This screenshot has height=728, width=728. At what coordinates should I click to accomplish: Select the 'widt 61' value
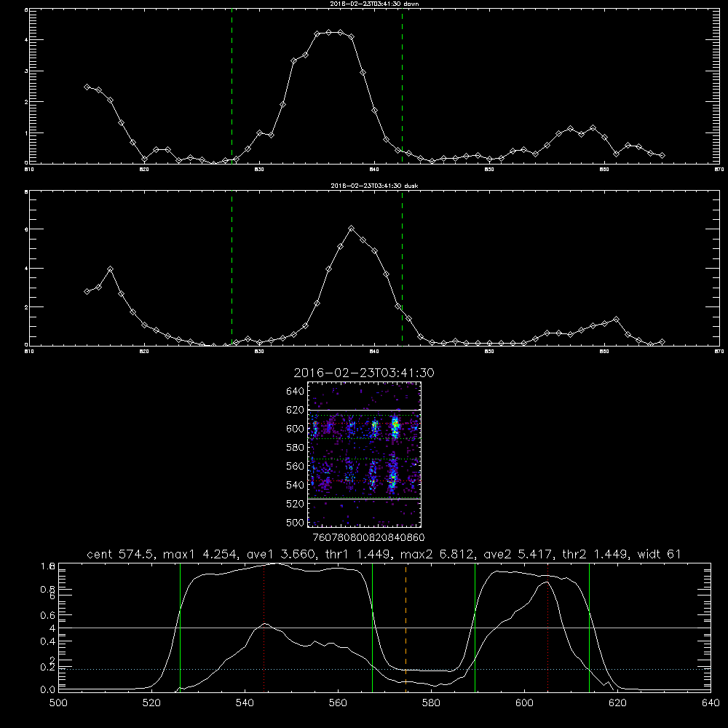point(660,554)
